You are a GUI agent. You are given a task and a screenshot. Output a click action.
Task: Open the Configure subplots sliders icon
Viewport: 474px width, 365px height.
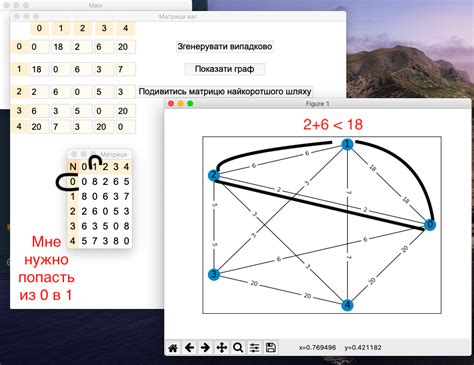(254, 348)
